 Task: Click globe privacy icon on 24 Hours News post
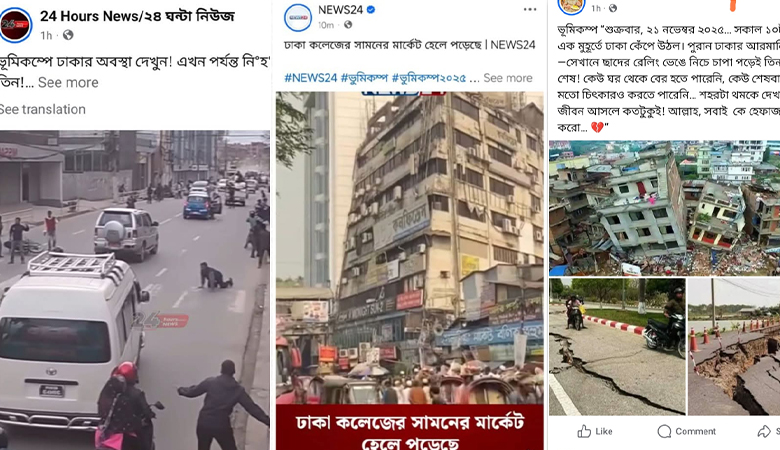68,35
